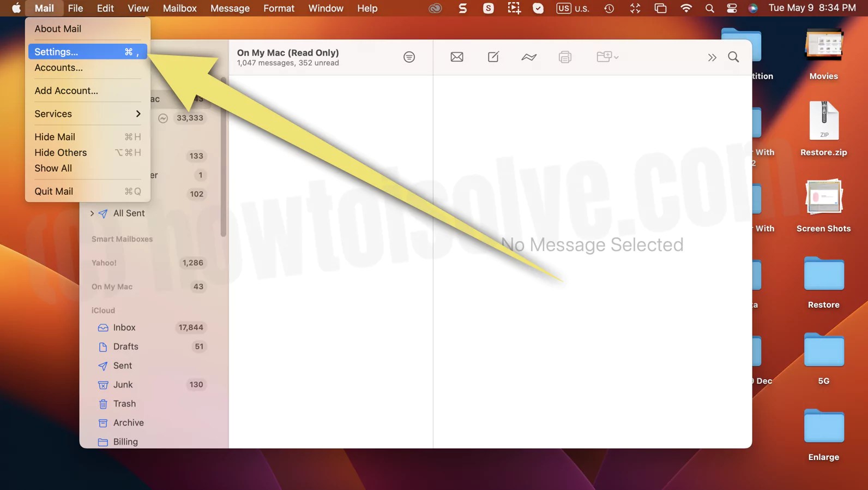Viewport: 868px width, 490px height.
Task: Open Control Center from menu bar
Action: (x=732, y=8)
